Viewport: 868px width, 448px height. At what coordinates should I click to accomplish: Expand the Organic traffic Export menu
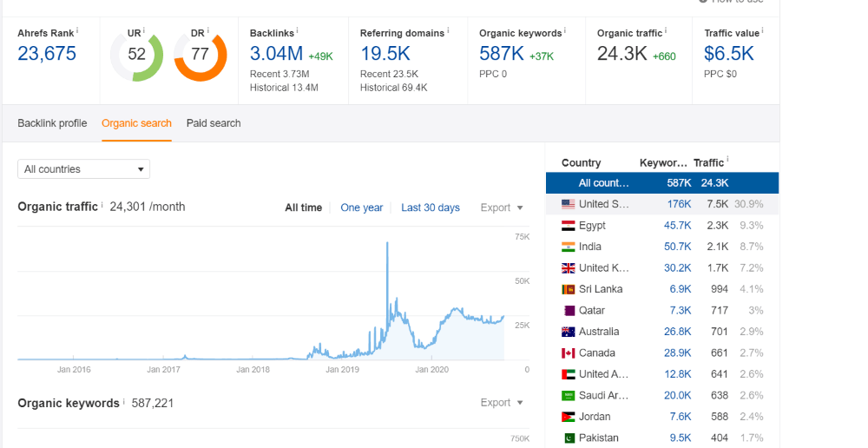[x=502, y=208]
